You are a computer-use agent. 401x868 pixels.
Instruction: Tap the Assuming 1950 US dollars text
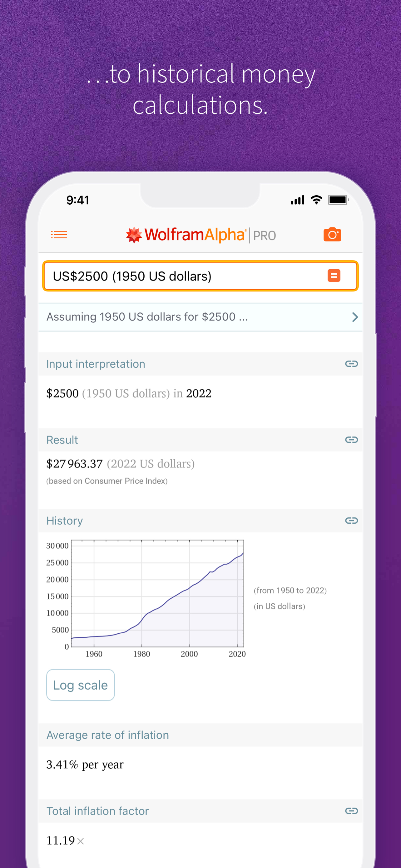tap(147, 317)
